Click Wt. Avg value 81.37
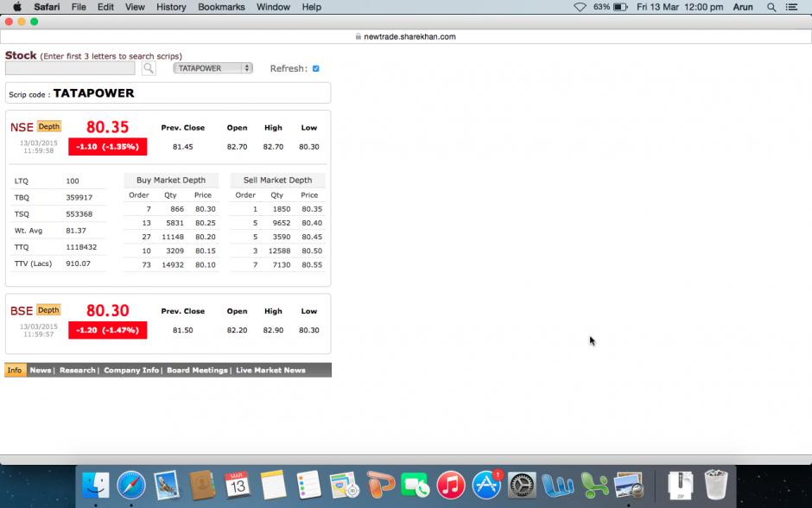This screenshot has height=508, width=812. (76, 231)
